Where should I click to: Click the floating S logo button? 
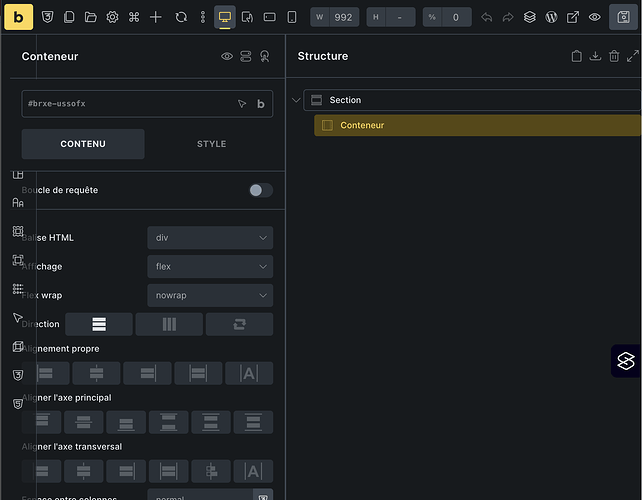tap(626, 361)
